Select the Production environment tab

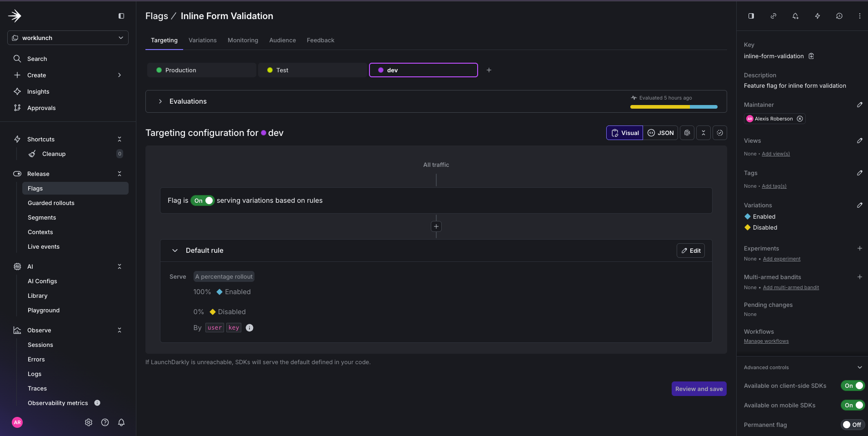click(x=201, y=70)
